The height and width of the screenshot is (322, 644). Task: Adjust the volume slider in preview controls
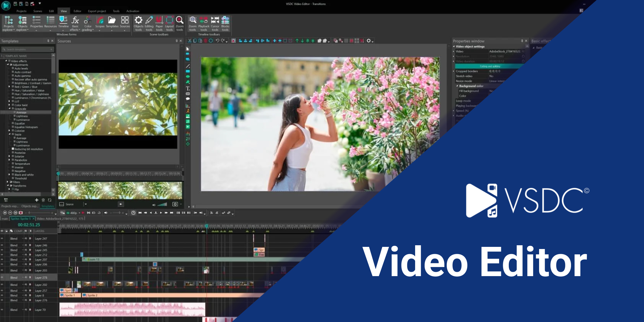coord(162,204)
